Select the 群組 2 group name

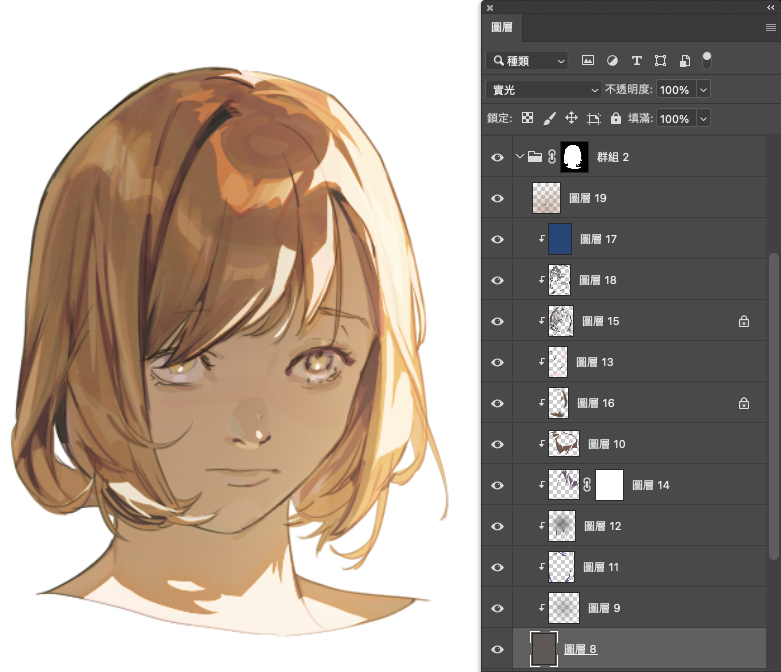(x=613, y=157)
